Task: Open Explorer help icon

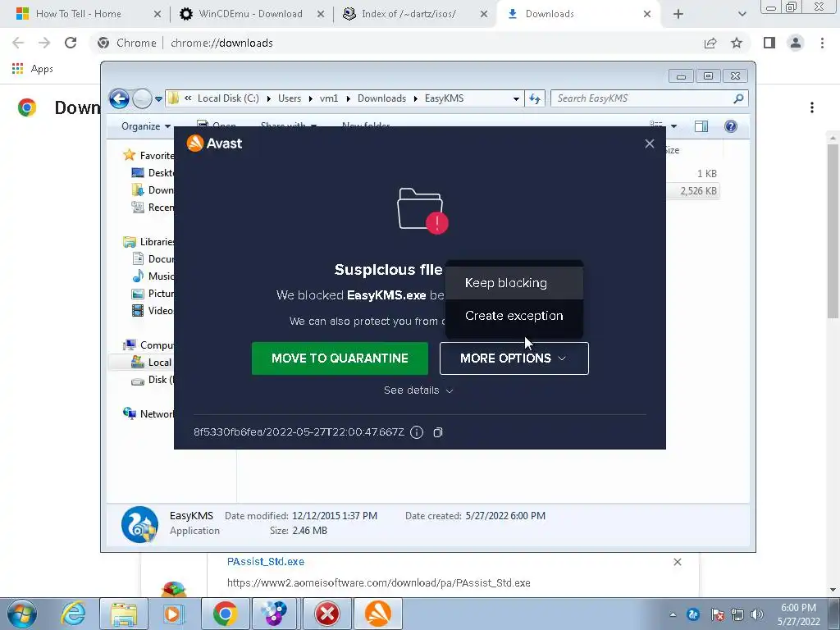Action: click(x=731, y=126)
